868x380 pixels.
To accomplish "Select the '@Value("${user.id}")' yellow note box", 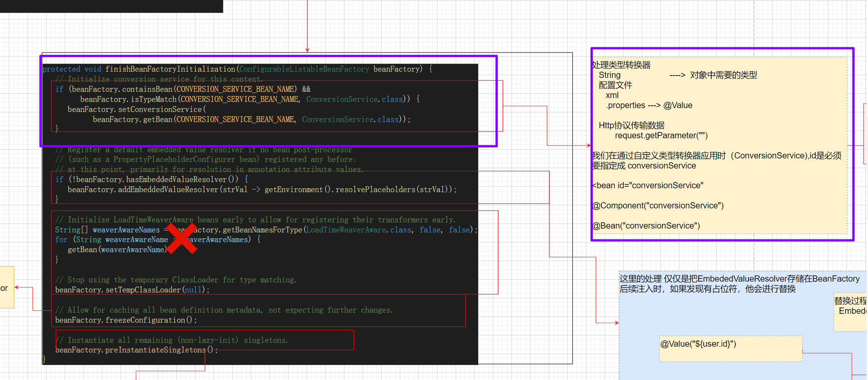I will click(731, 349).
